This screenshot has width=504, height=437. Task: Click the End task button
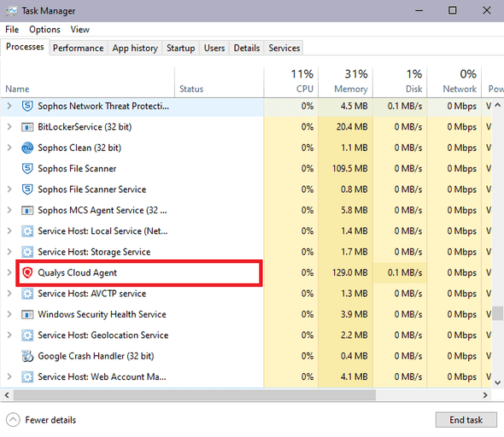tap(466, 420)
